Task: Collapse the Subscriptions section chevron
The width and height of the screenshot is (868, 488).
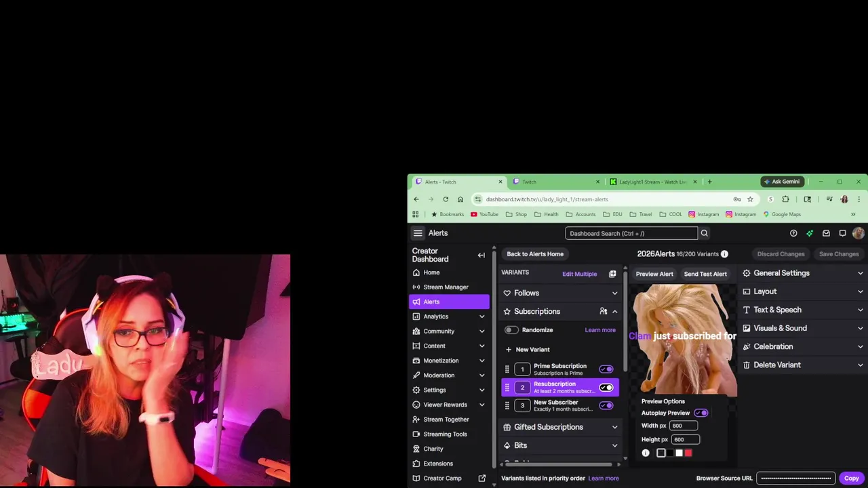Action: (615, 311)
